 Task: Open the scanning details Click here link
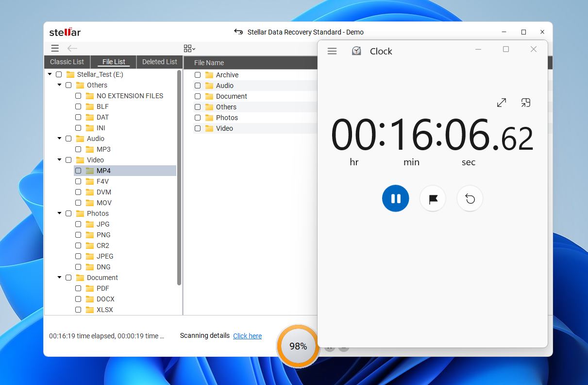tap(247, 336)
